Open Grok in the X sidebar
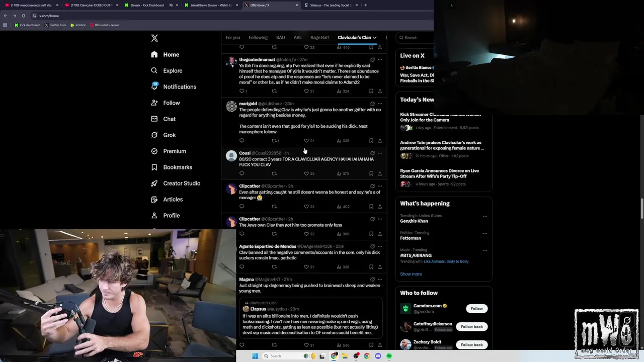 pos(163,135)
